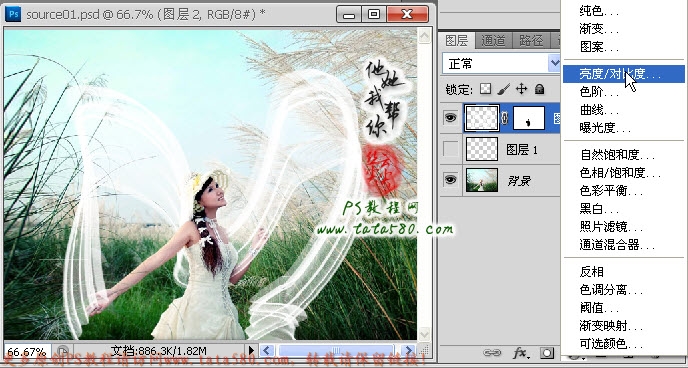Toggle lock image pixels brush icon

504,89
